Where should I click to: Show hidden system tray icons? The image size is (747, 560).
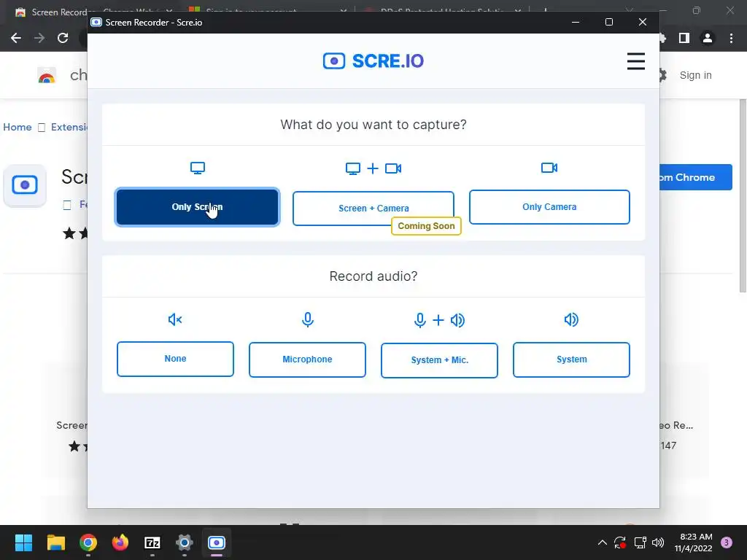pyautogui.click(x=602, y=542)
